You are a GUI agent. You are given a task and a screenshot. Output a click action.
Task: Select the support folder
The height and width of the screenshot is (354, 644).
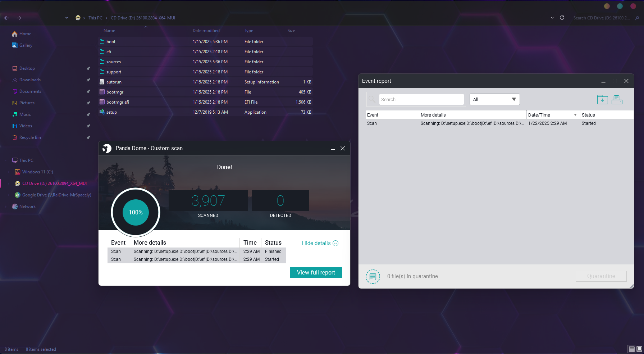(x=205, y=72)
